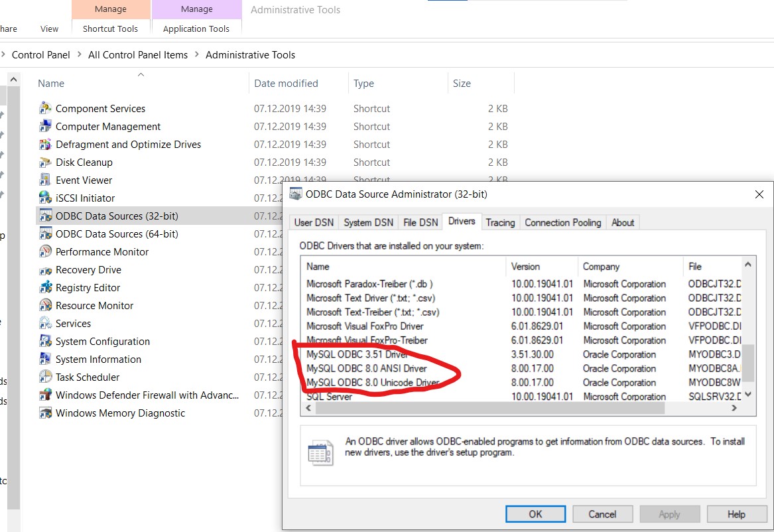
Task: Click the Services gear icon
Action: click(45, 324)
